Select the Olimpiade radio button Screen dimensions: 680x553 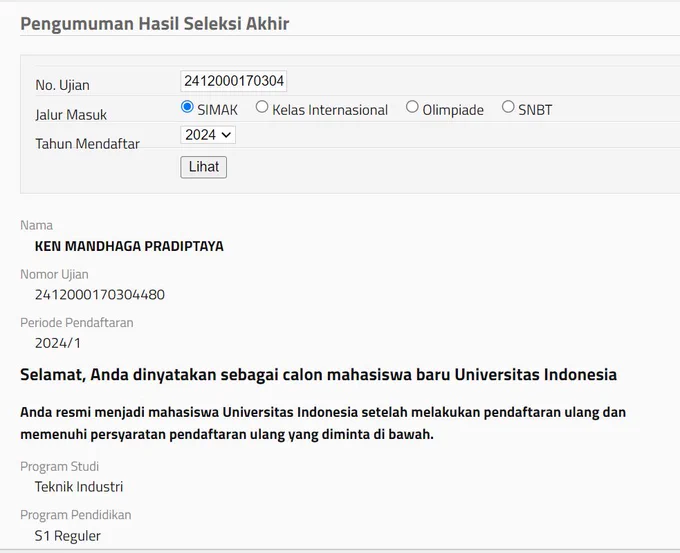(412, 107)
